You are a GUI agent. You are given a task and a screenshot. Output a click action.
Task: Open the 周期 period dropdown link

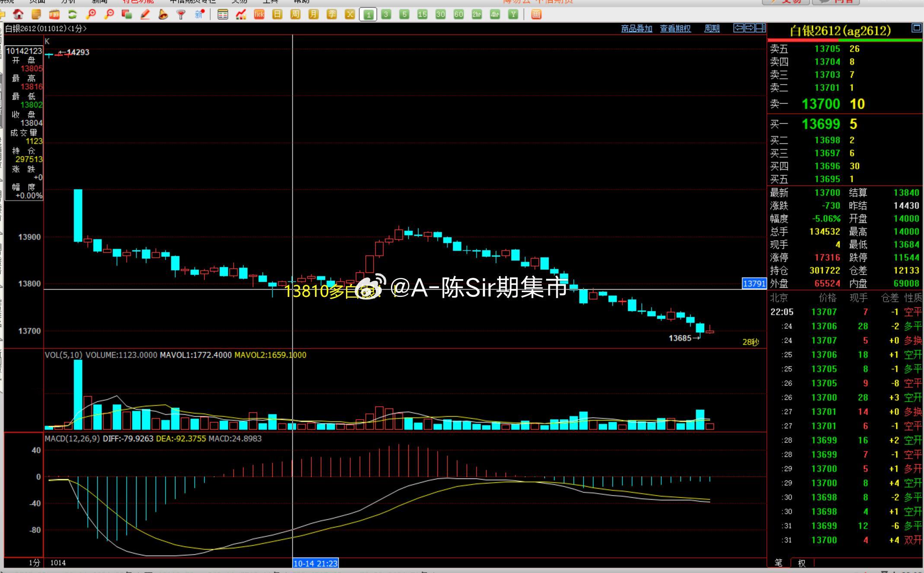click(x=712, y=29)
